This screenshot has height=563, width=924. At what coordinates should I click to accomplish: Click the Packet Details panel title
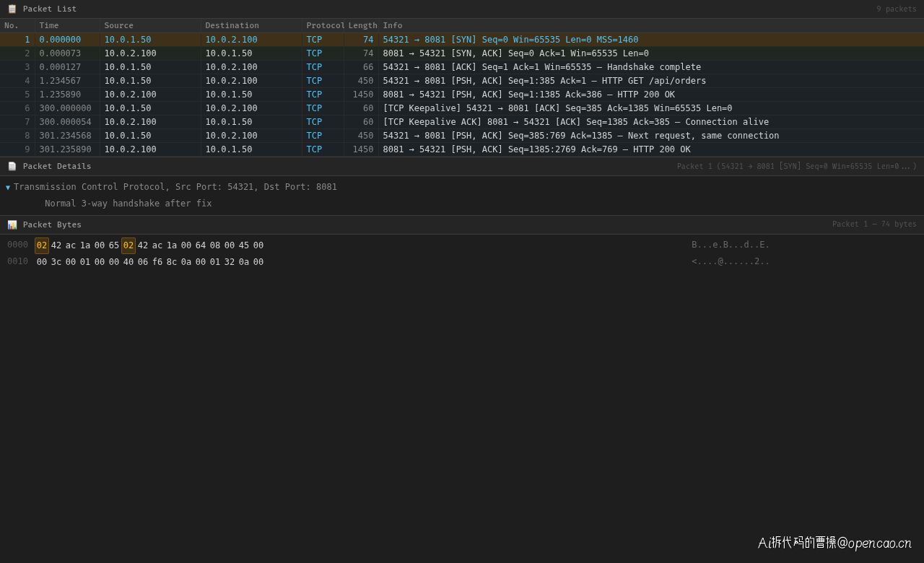57,167
